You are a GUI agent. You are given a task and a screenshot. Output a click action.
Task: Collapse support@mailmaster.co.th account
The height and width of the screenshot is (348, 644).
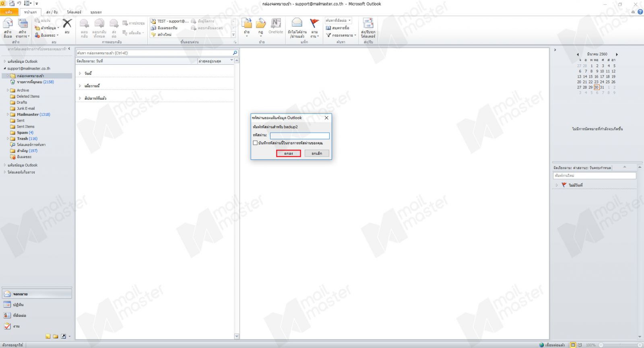coord(4,68)
